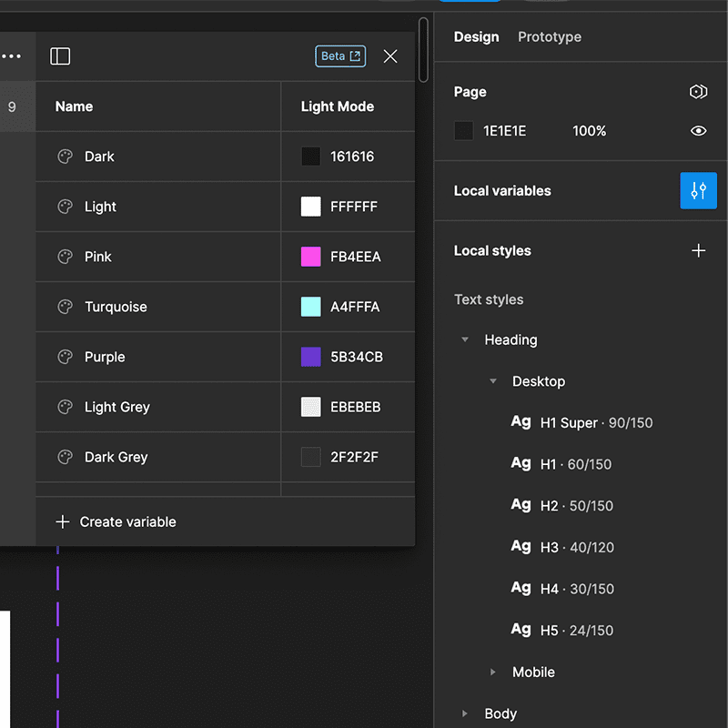Click the palette icon beside Purple variable
This screenshot has height=728, width=728.
[63, 357]
